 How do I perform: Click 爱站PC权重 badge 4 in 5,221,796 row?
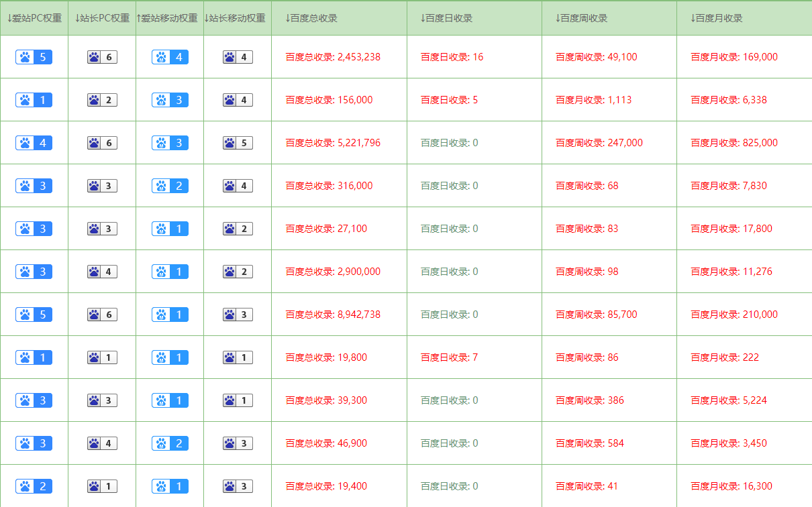34,143
